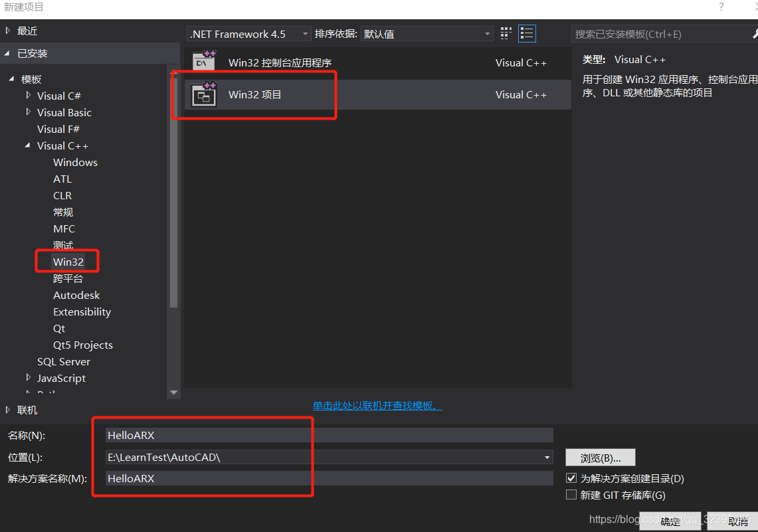Switch to list view icon
This screenshot has width=758, height=532.
click(x=526, y=33)
